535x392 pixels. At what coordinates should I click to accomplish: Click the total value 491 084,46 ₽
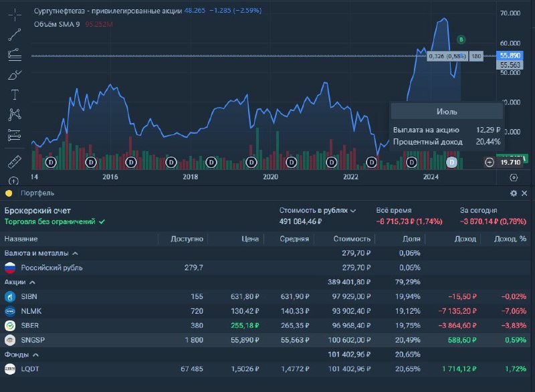click(x=300, y=222)
